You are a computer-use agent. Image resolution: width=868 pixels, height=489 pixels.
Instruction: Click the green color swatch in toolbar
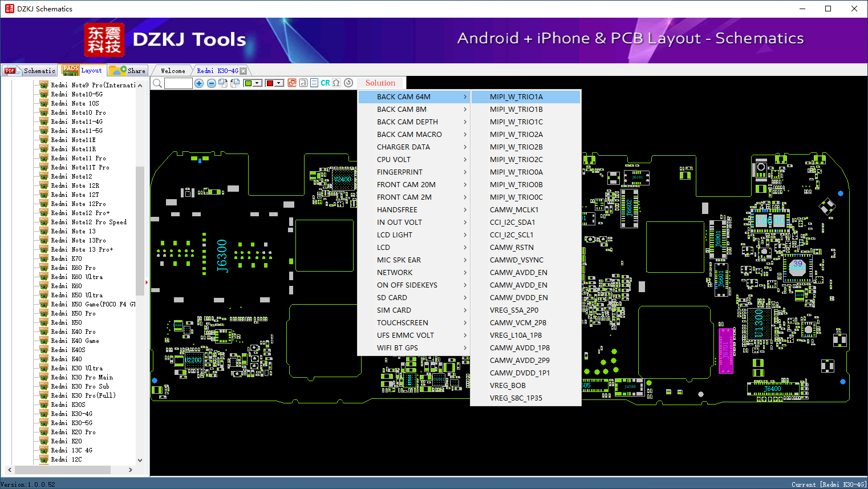(x=248, y=83)
